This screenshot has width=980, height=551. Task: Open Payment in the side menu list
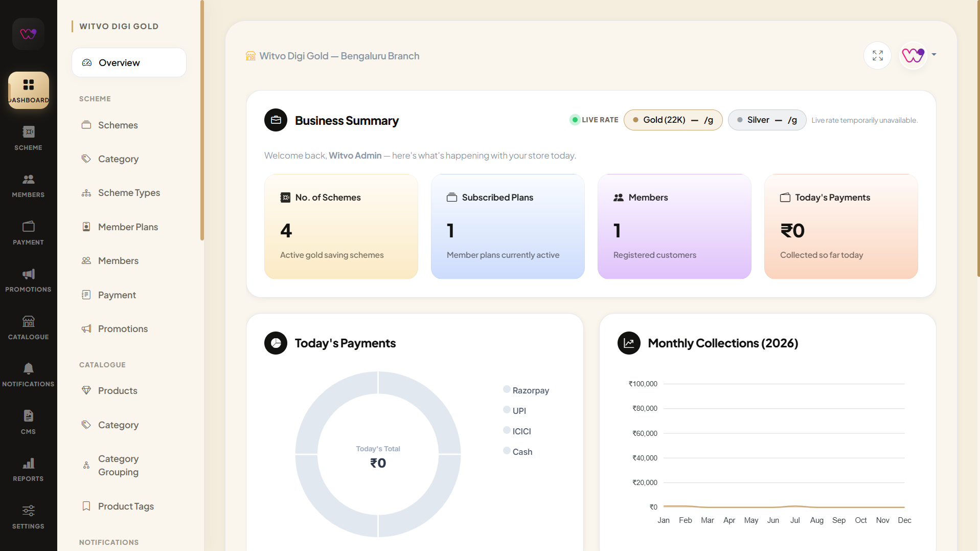[129, 295]
